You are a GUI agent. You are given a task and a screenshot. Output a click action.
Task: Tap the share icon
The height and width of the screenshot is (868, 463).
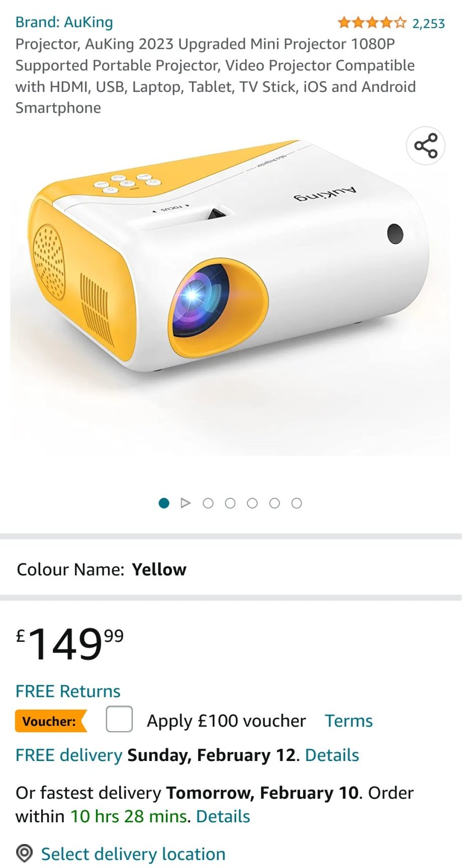(425, 146)
